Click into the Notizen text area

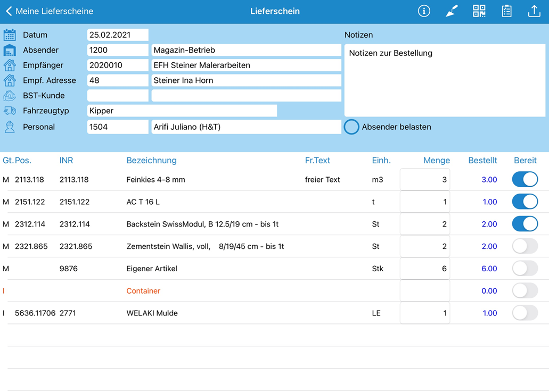point(445,80)
